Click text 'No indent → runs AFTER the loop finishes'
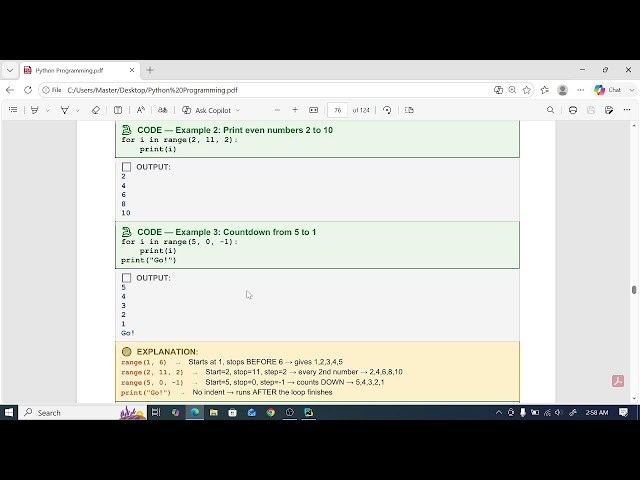The width and height of the screenshot is (640, 480). [262, 392]
